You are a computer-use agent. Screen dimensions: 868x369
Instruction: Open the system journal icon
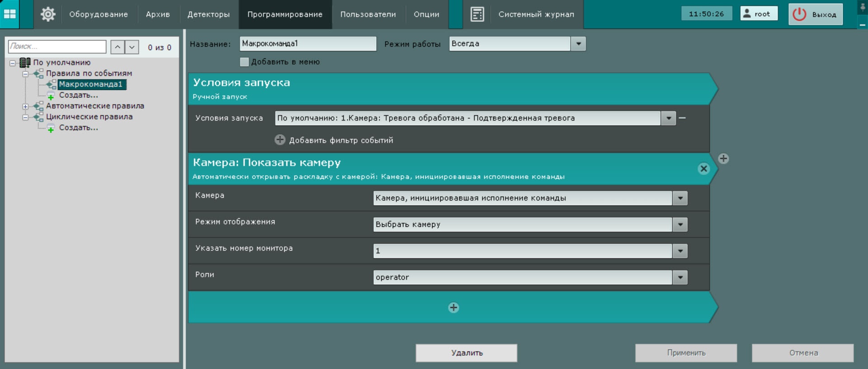pos(477,14)
